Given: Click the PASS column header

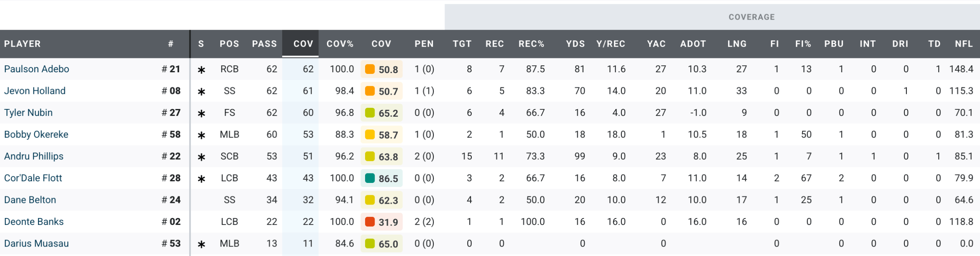Looking at the screenshot, I should [x=264, y=44].
